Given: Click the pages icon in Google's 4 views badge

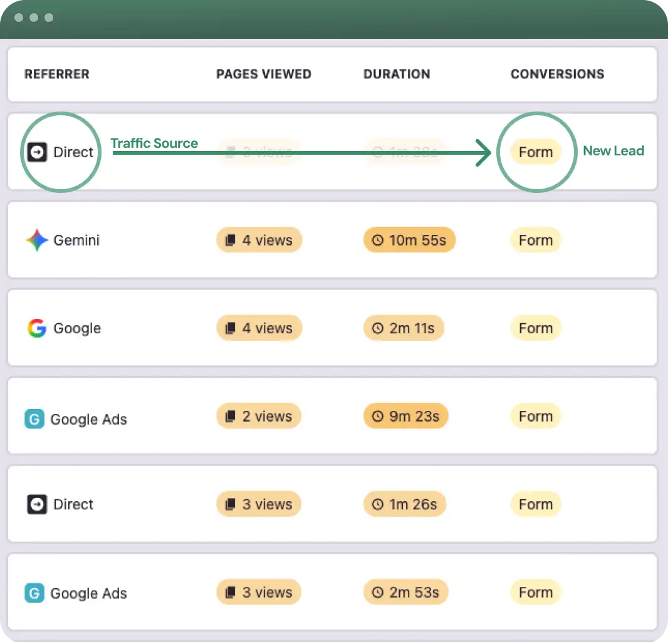Looking at the screenshot, I should click(x=230, y=328).
